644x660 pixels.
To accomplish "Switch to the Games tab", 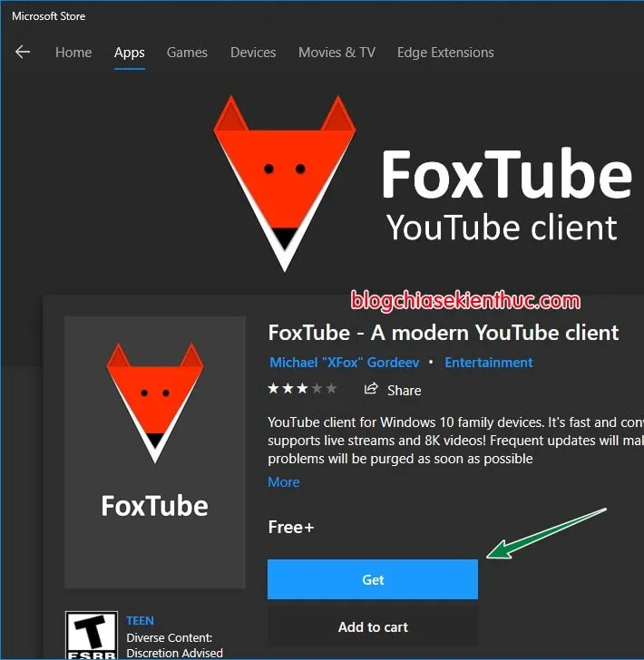I will pyautogui.click(x=187, y=53).
